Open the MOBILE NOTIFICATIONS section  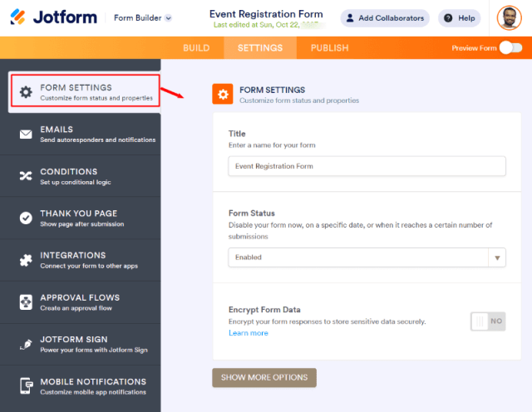click(81, 386)
